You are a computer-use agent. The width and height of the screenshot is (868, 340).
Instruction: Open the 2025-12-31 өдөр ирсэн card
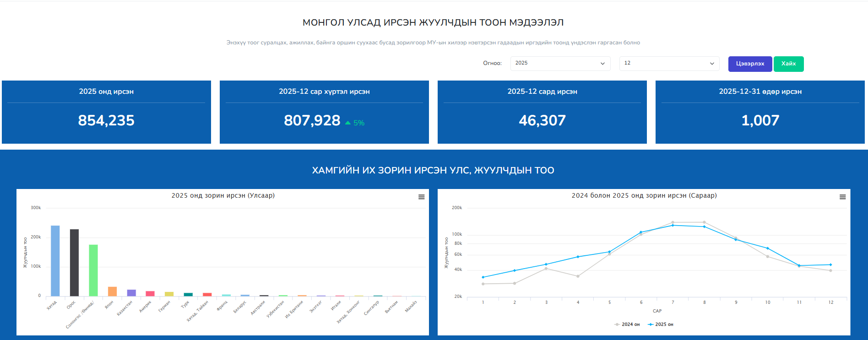[760, 112]
